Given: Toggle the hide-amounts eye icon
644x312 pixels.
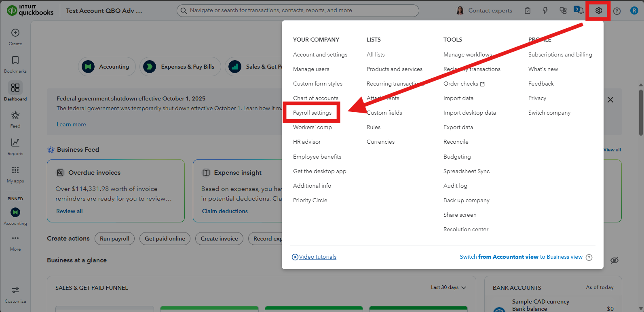Looking at the screenshot, I should pos(614,260).
